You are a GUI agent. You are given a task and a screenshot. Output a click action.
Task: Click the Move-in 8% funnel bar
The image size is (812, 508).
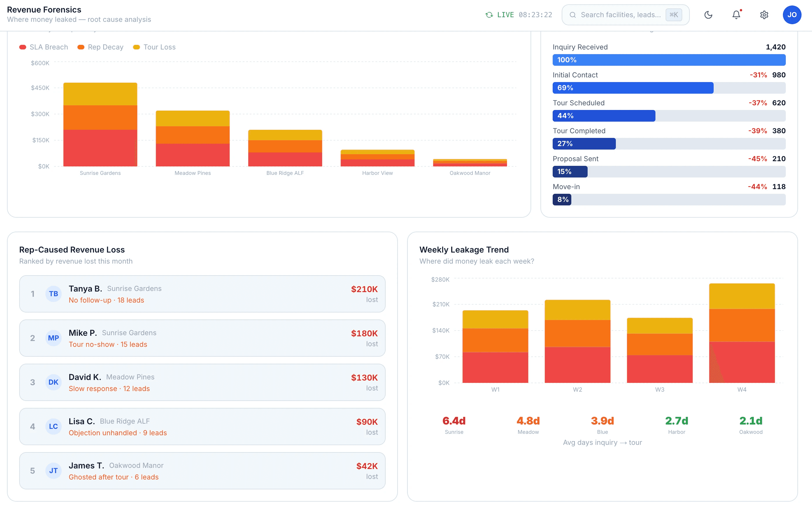tap(562, 200)
